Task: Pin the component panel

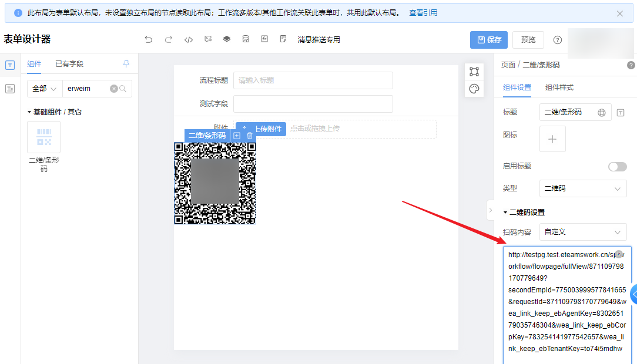Action: (x=126, y=64)
